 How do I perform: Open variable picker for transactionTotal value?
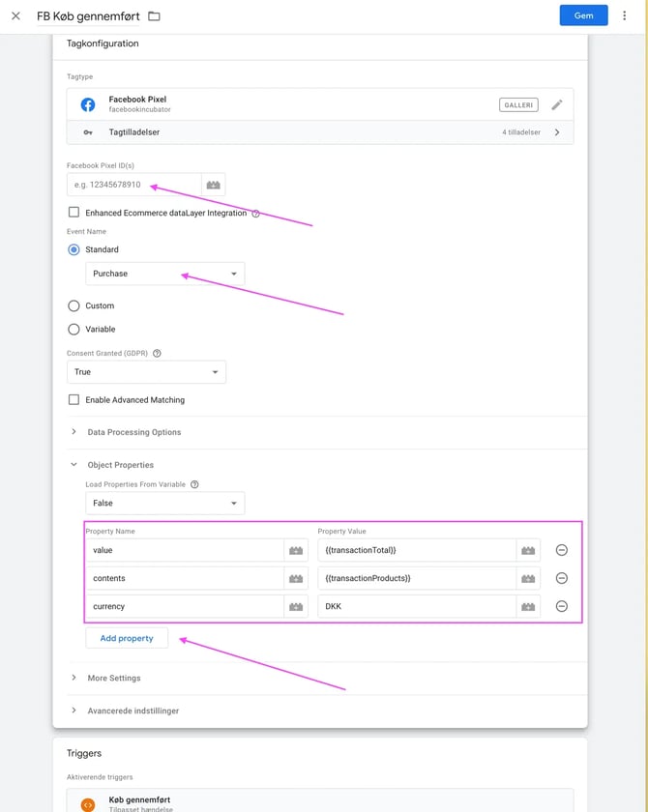[x=528, y=550]
